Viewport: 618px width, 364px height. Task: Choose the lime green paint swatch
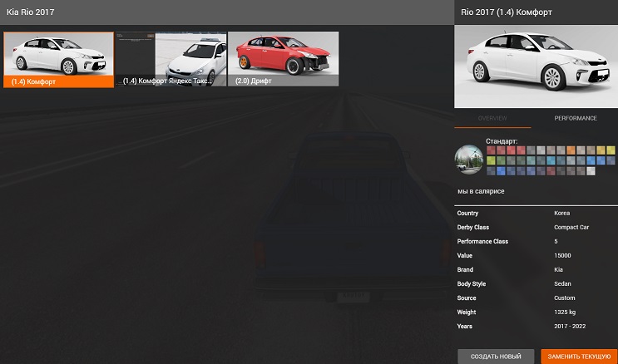pos(491,160)
